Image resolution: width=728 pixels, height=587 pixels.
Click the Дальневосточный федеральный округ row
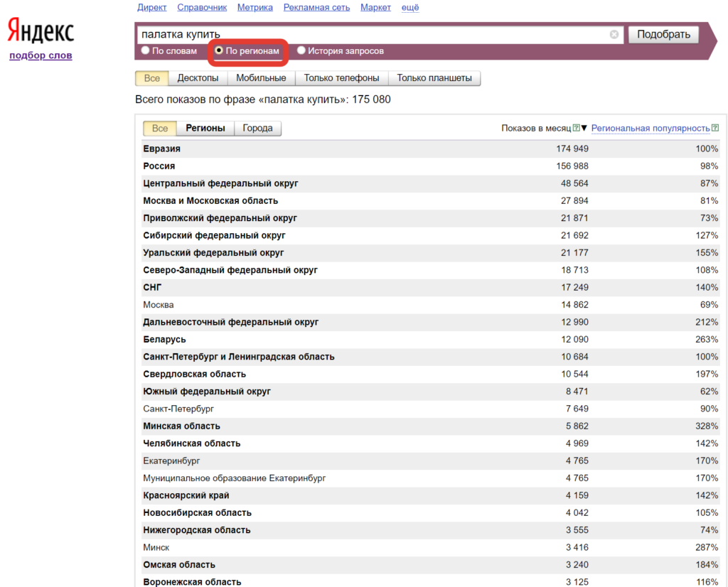(431, 322)
